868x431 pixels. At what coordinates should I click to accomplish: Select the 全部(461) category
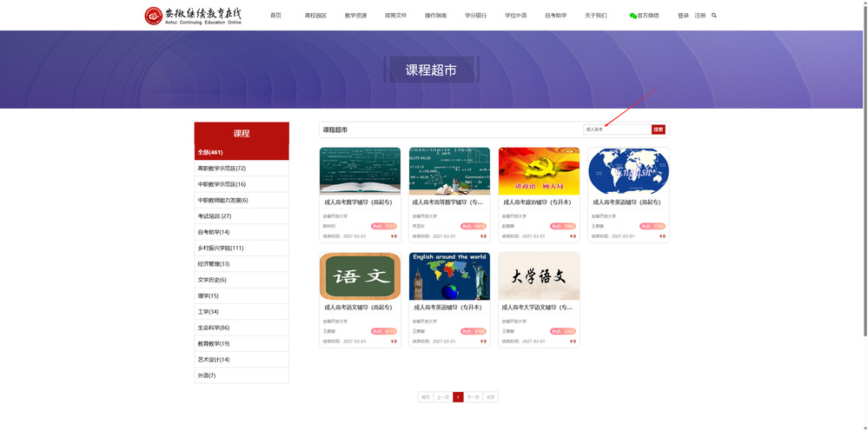210,153
